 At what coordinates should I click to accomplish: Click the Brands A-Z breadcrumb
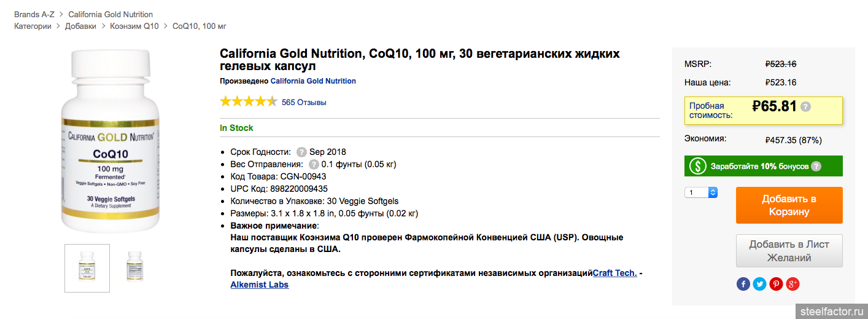point(34,14)
